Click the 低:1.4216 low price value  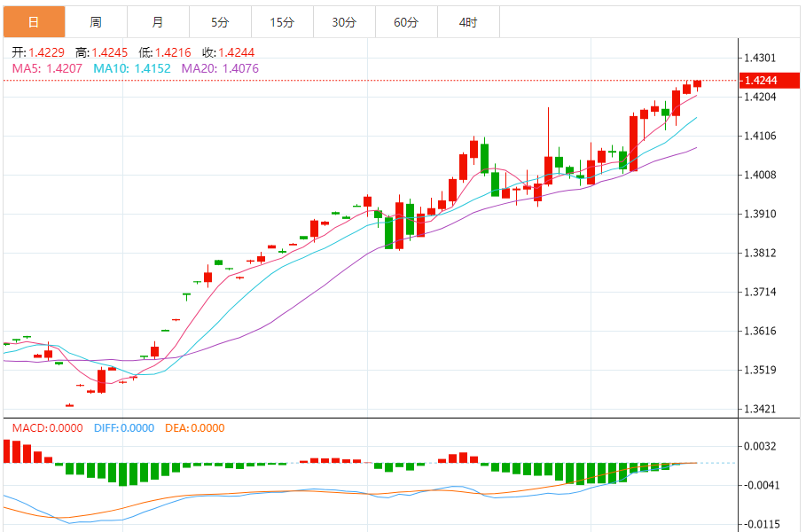[165, 52]
